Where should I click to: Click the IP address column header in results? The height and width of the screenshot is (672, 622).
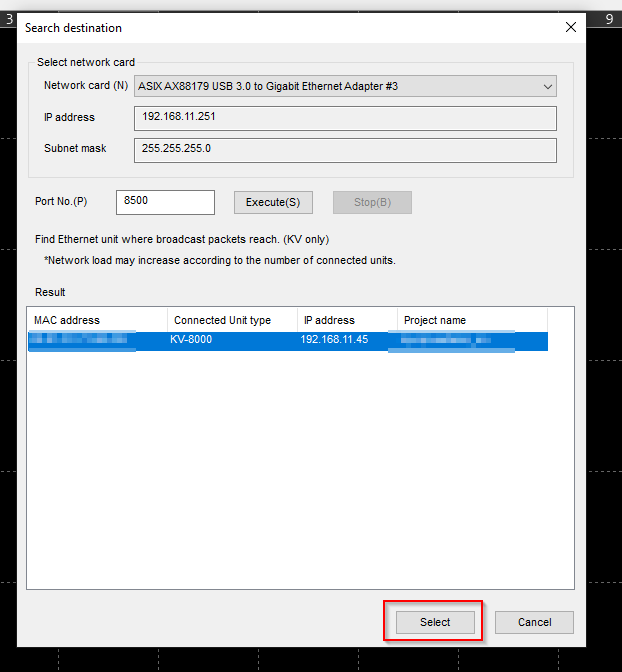click(347, 320)
